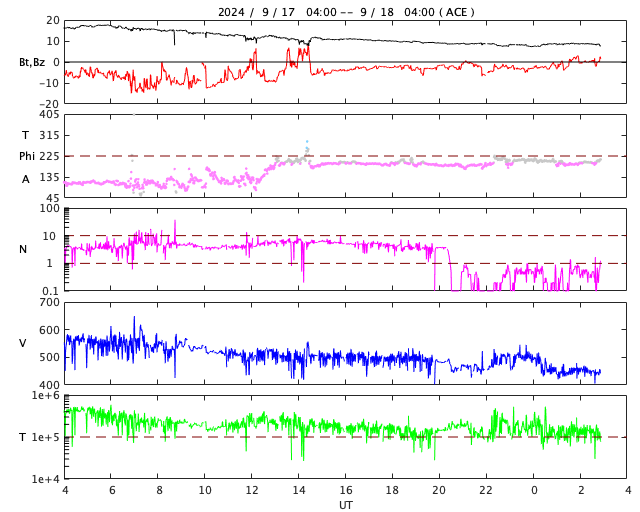The width and height of the screenshot is (640, 512).
Task: Click the 'Phi' axis label
Action: click(27, 156)
